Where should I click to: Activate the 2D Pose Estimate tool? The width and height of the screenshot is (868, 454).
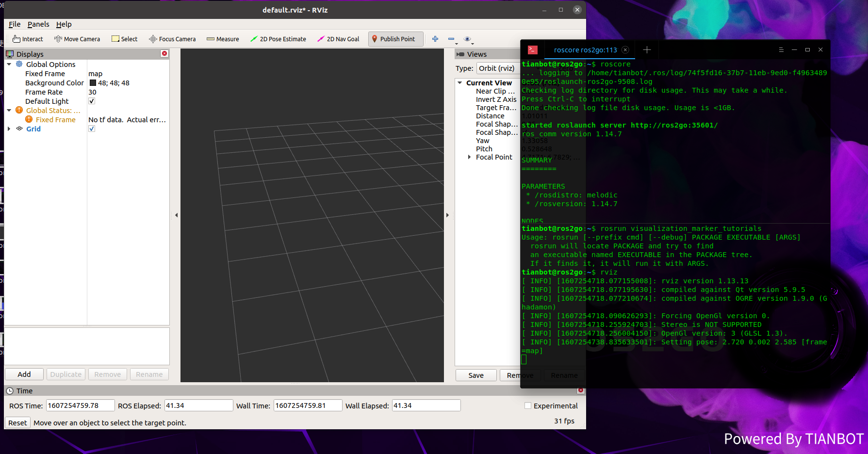(x=278, y=39)
